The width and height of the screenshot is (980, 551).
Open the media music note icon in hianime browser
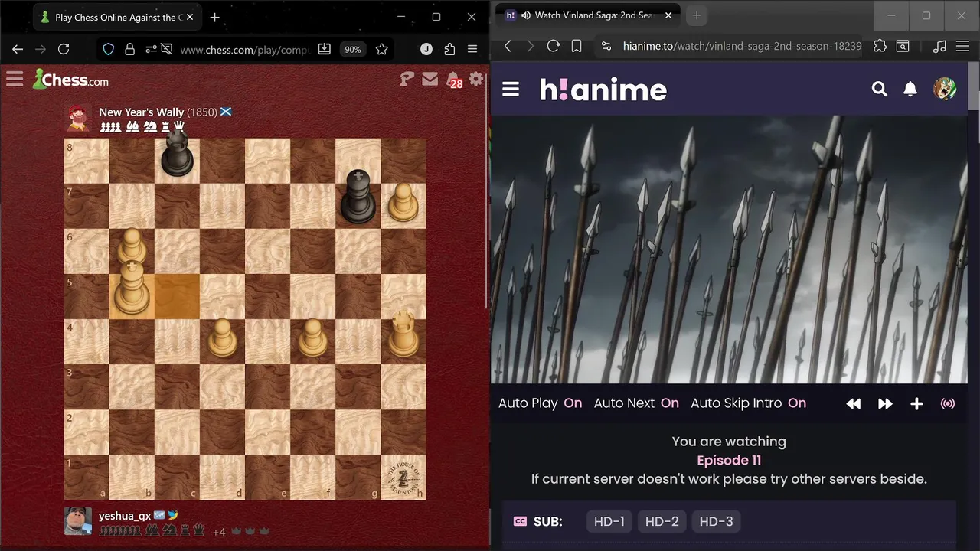tap(941, 46)
